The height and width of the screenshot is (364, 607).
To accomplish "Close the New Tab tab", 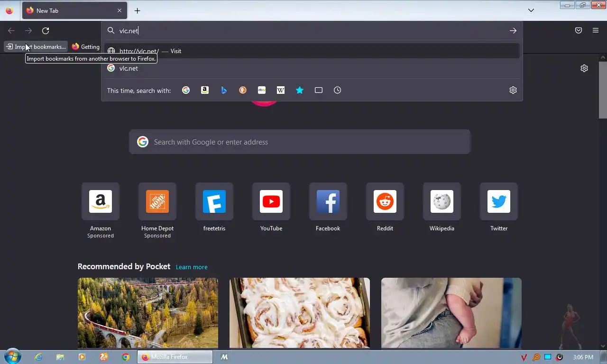I will [120, 10].
